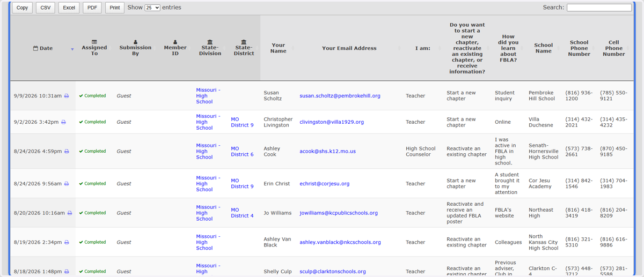This screenshot has height=277, width=644.
Task: Open email ashley.vanblack@nkcschools.org
Action: (x=340, y=242)
